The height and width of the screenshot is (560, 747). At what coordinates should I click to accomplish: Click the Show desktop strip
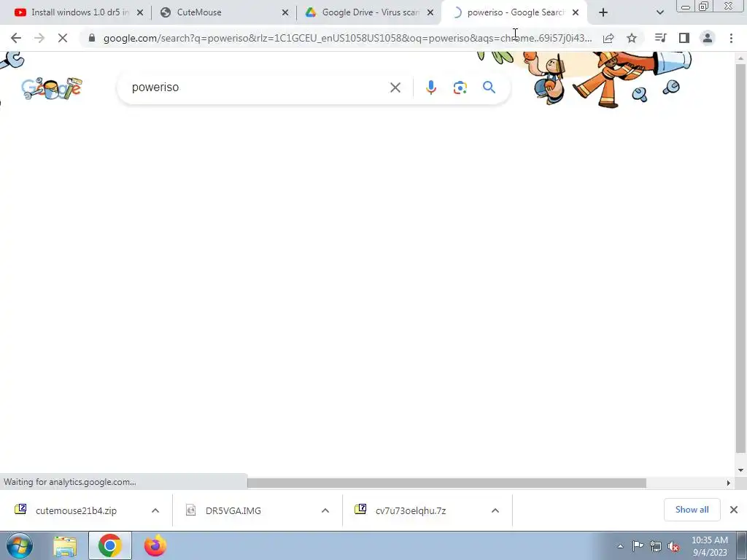click(x=741, y=545)
